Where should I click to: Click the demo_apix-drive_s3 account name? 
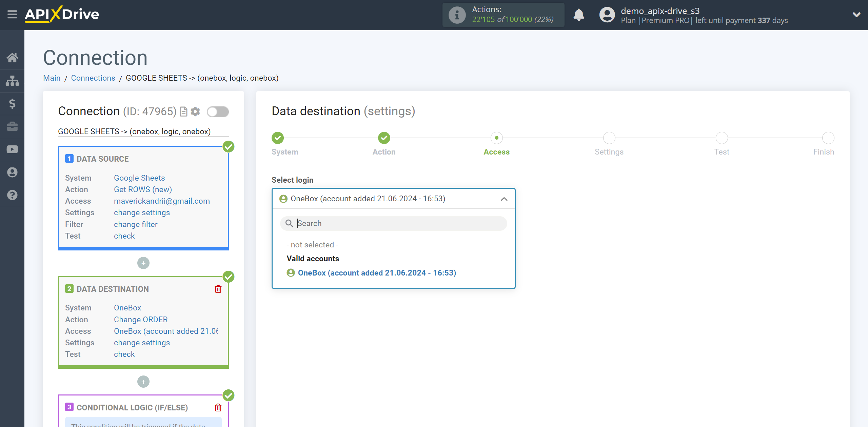tap(660, 11)
